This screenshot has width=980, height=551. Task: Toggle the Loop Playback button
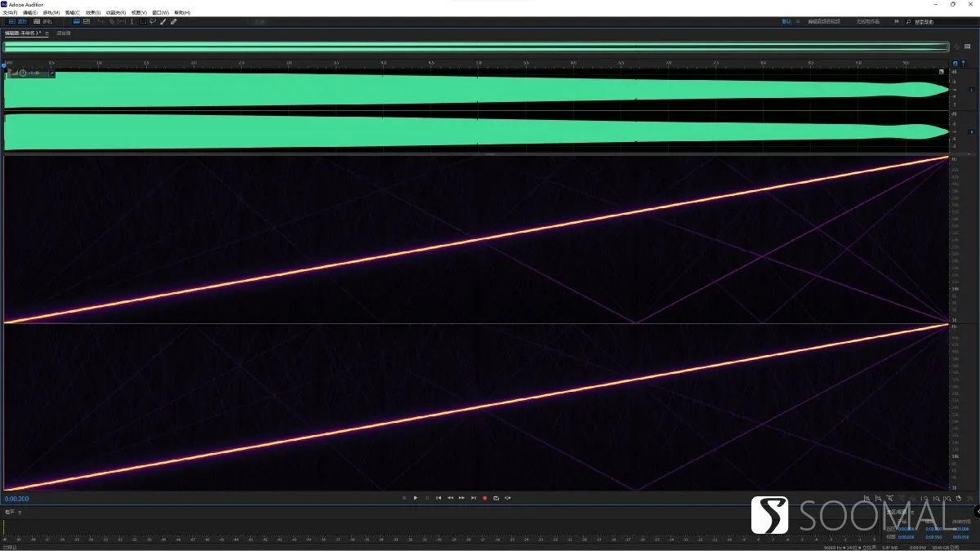pos(496,498)
